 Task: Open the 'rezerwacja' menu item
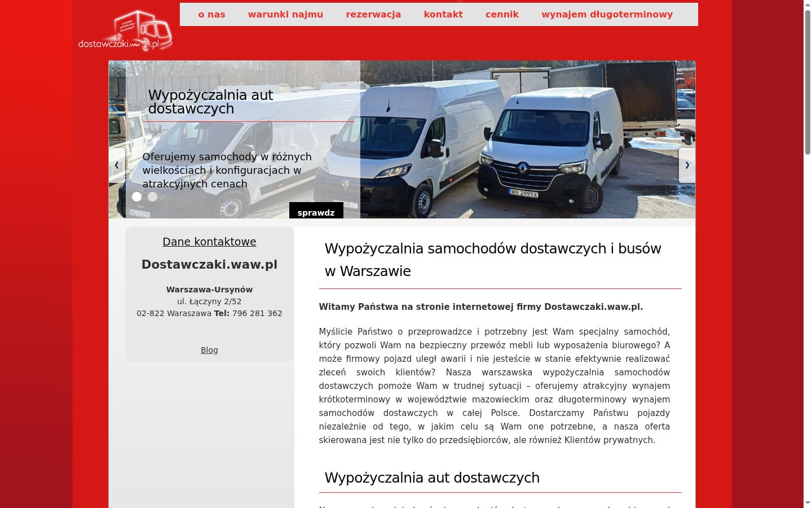tap(373, 15)
